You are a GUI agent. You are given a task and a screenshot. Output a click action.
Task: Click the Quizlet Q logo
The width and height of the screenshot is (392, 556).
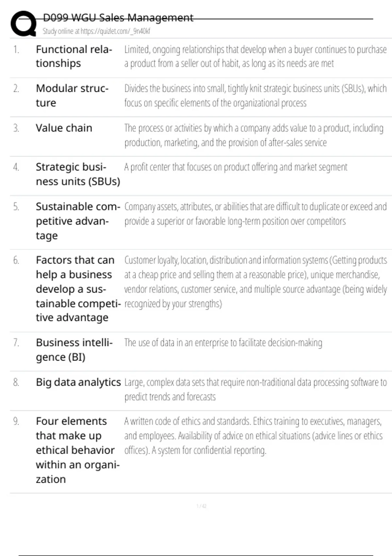pyautogui.click(x=24, y=24)
